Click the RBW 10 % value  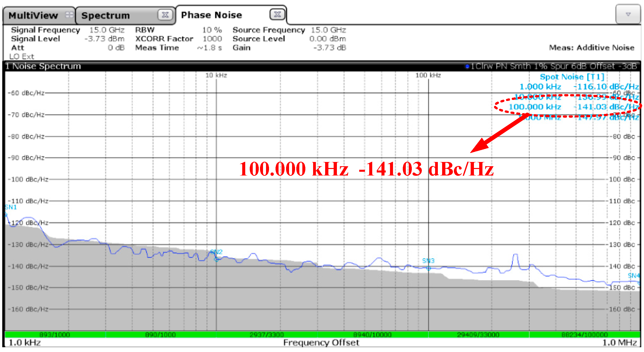click(212, 30)
